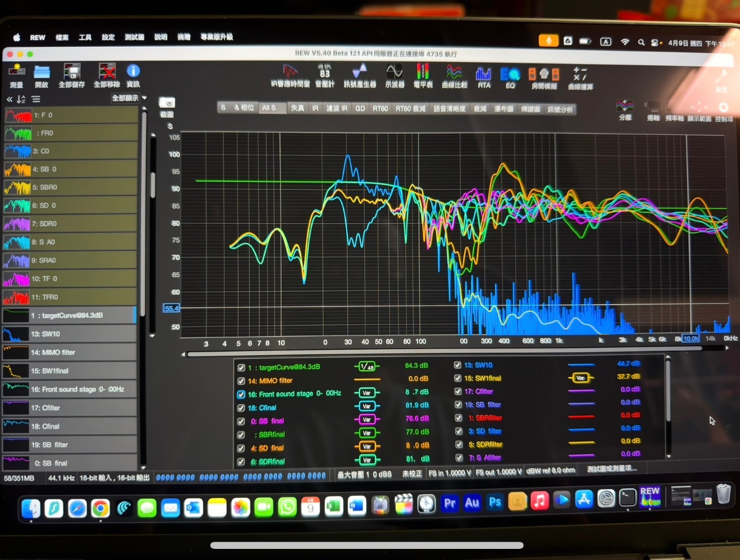The width and height of the screenshot is (740, 560).
Task: Open 1/48 smoothing selector for targetCurve
Action: pyautogui.click(x=366, y=367)
